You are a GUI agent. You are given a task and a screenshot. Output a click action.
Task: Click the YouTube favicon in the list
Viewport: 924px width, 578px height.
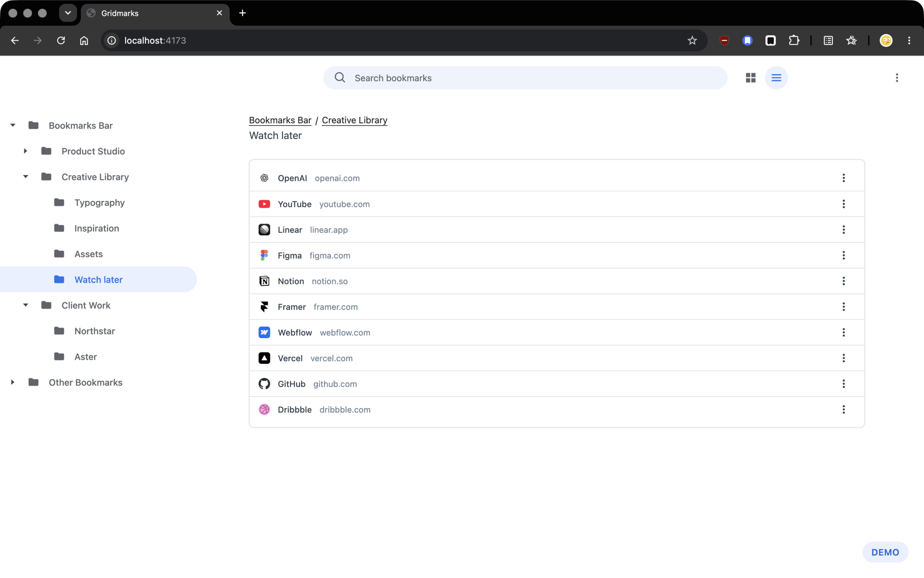click(x=264, y=204)
